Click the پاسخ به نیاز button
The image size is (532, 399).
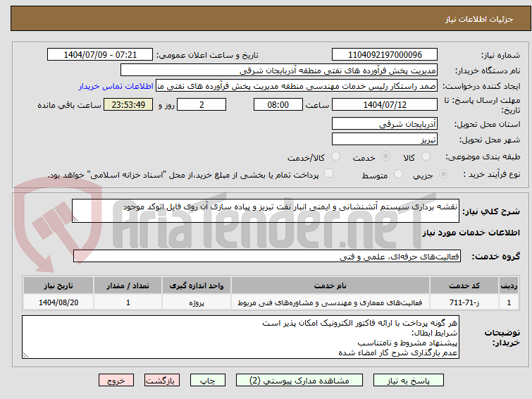point(409,381)
